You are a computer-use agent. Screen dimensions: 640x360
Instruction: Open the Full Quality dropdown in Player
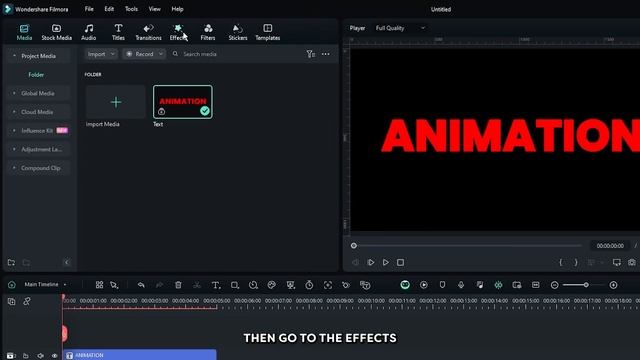pos(400,28)
